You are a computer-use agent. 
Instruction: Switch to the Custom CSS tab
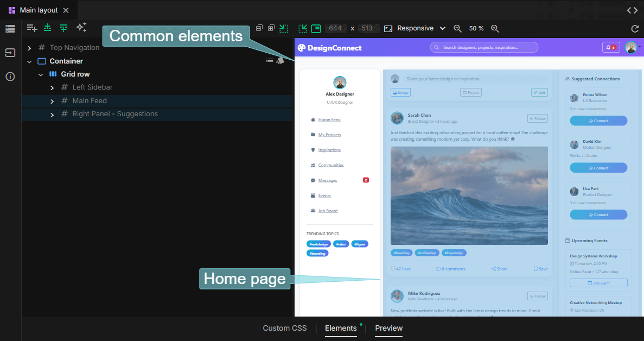[x=284, y=328]
